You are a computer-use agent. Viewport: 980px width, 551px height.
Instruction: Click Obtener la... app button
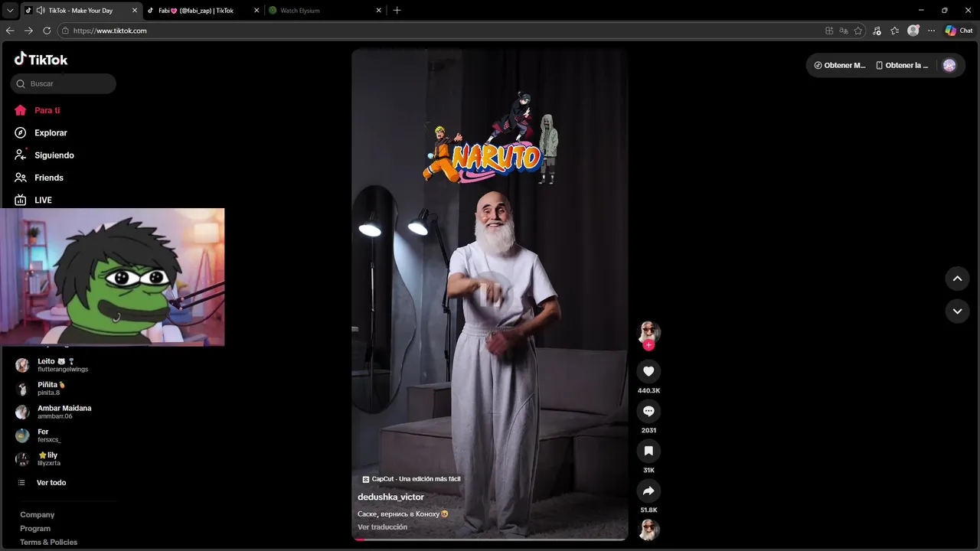point(902,65)
